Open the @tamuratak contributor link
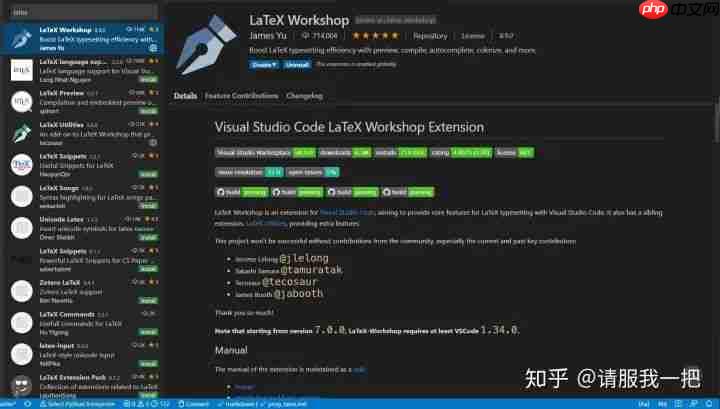Viewport: 720px width, 409px height. pos(311,270)
